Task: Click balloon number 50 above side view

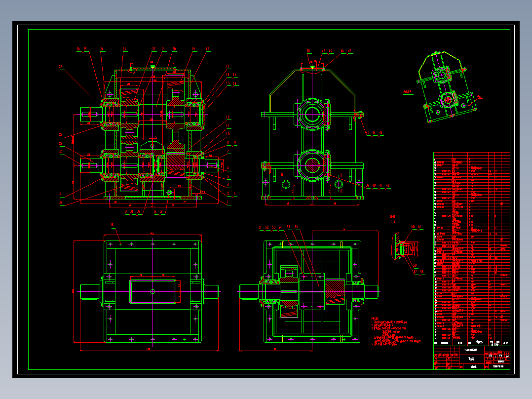Action: (x=308, y=51)
